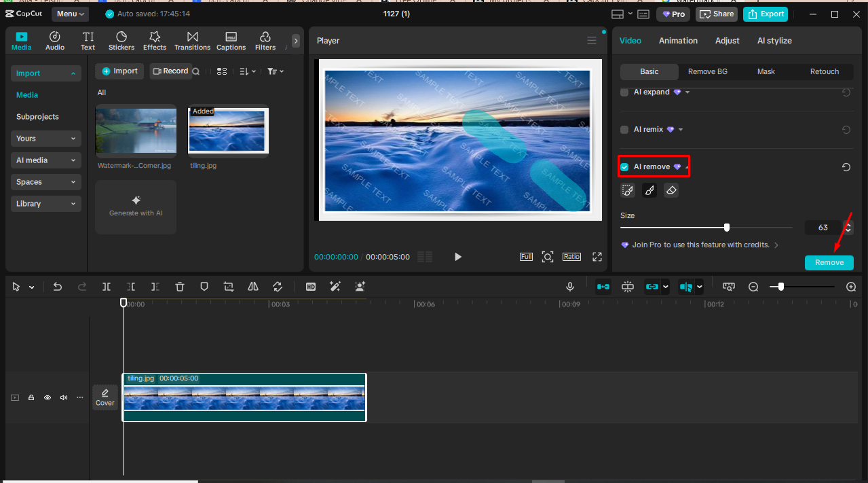This screenshot has width=868, height=483.
Task: Click the Split clip icon in the timeline toolbar
Action: (x=106, y=286)
